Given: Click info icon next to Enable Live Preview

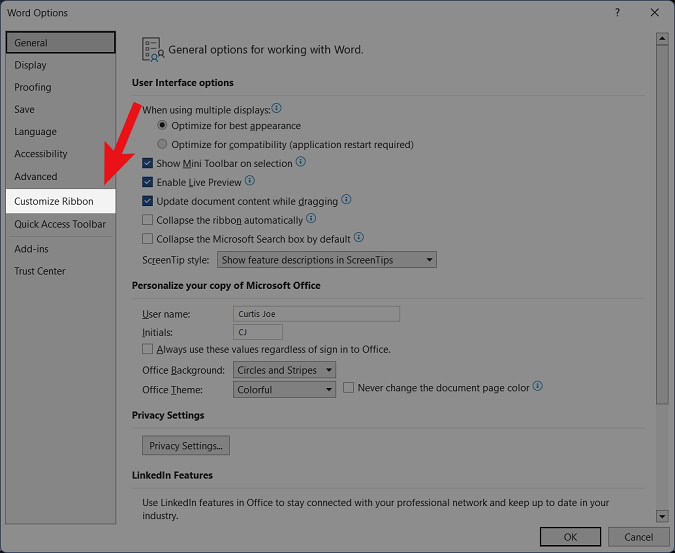Looking at the screenshot, I should click(x=250, y=180).
